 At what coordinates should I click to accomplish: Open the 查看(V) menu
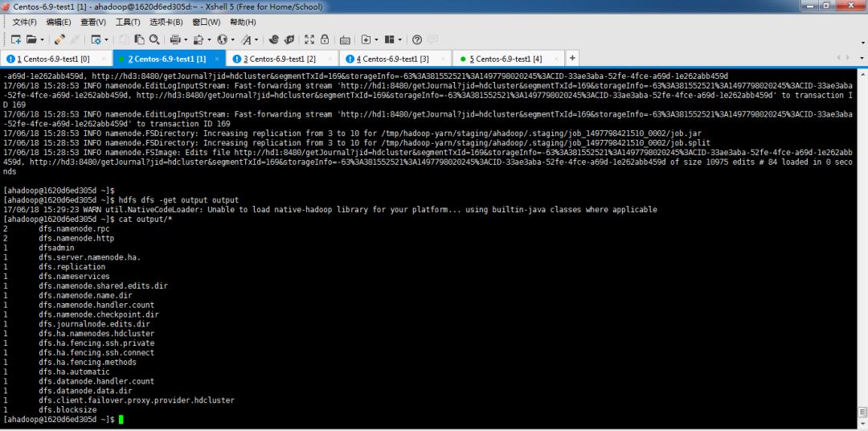click(93, 23)
